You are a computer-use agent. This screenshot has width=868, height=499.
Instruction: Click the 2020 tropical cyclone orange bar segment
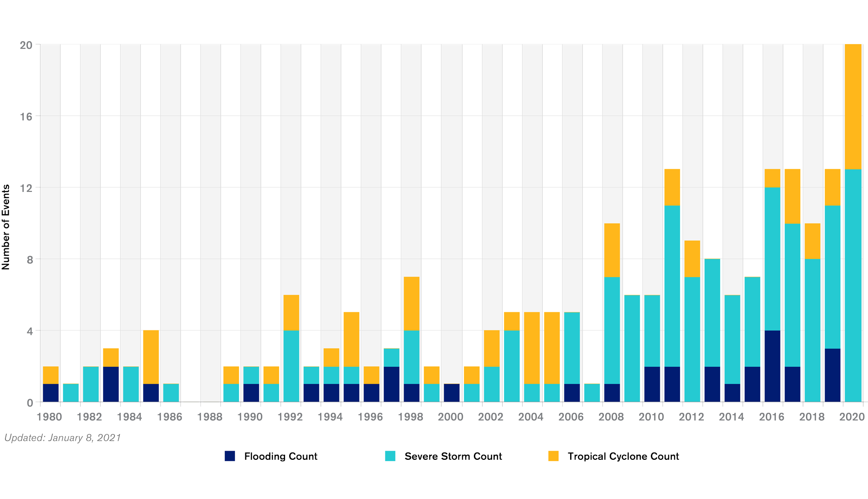click(853, 107)
